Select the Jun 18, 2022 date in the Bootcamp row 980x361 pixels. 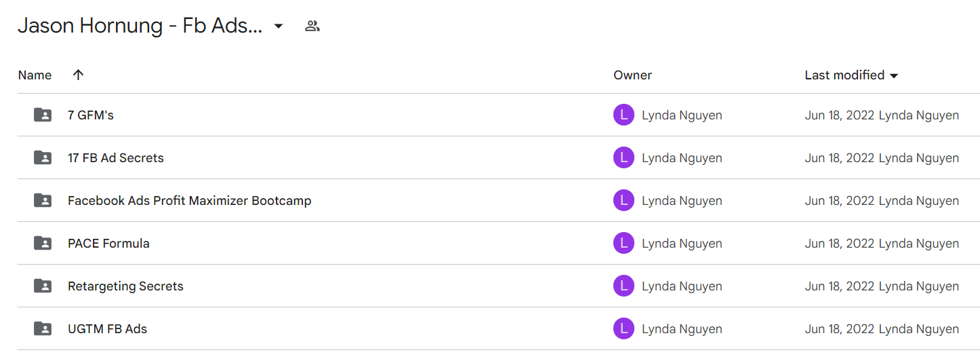point(840,200)
